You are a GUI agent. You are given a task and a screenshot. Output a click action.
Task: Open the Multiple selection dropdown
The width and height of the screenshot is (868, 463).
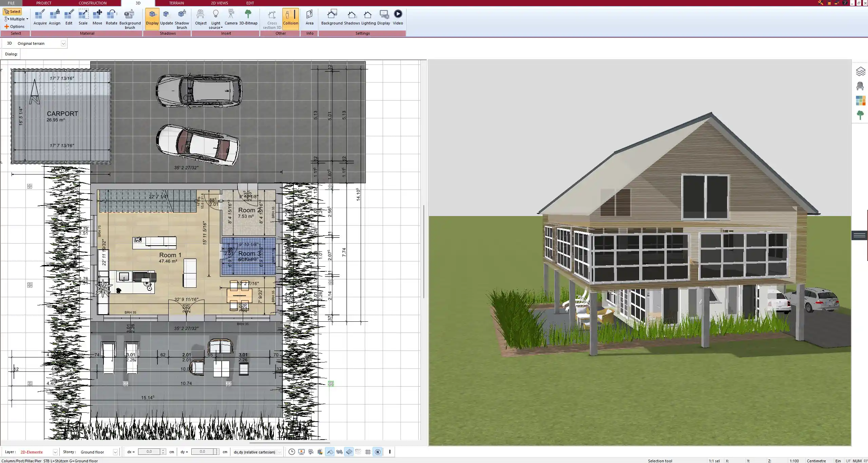tap(16, 19)
